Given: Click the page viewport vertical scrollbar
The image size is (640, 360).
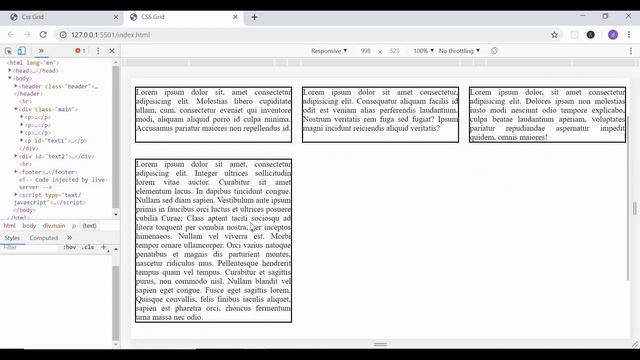Looking at the screenshot, I should click(628, 198).
